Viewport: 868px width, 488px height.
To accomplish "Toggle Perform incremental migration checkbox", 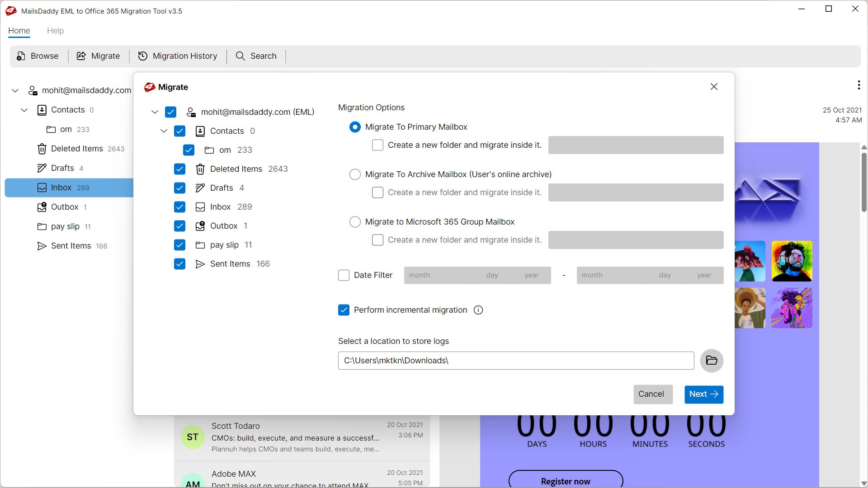I will [x=344, y=310].
